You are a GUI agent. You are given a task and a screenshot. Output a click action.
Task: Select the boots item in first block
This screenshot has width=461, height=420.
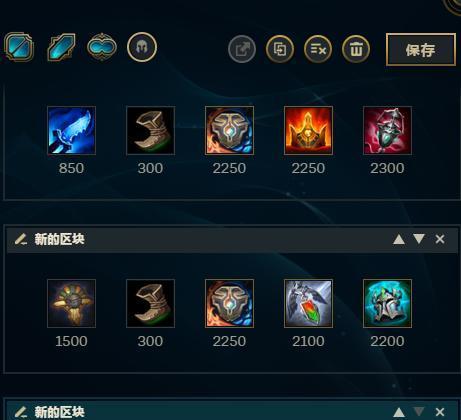pos(150,130)
